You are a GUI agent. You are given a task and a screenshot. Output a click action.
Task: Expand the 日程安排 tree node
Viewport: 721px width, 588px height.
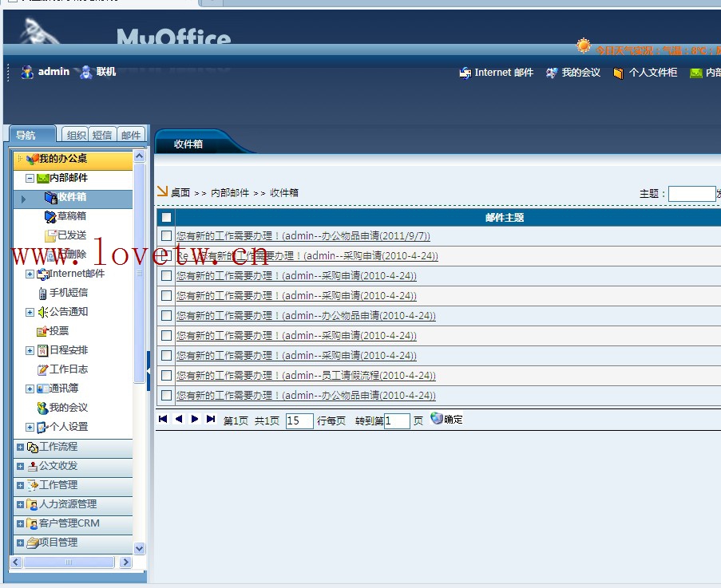(x=30, y=350)
